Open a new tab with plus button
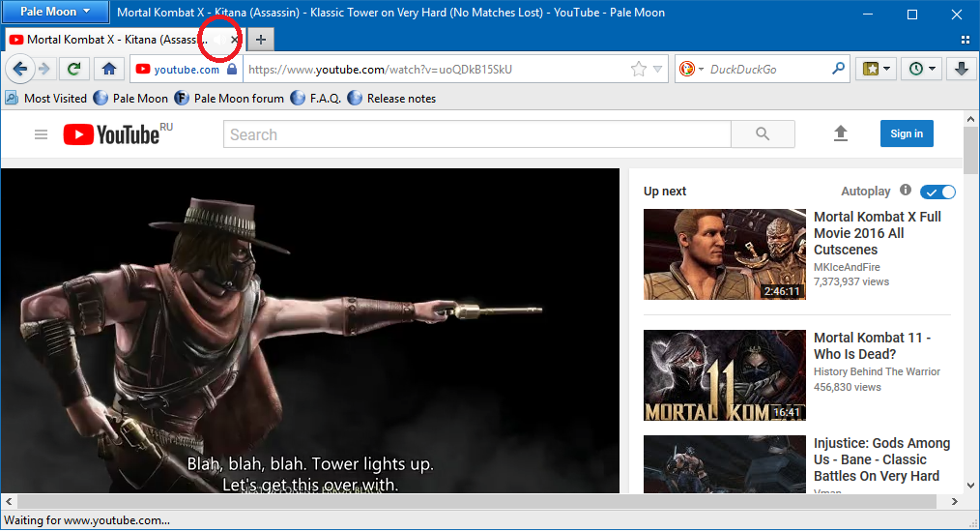 (261, 40)
